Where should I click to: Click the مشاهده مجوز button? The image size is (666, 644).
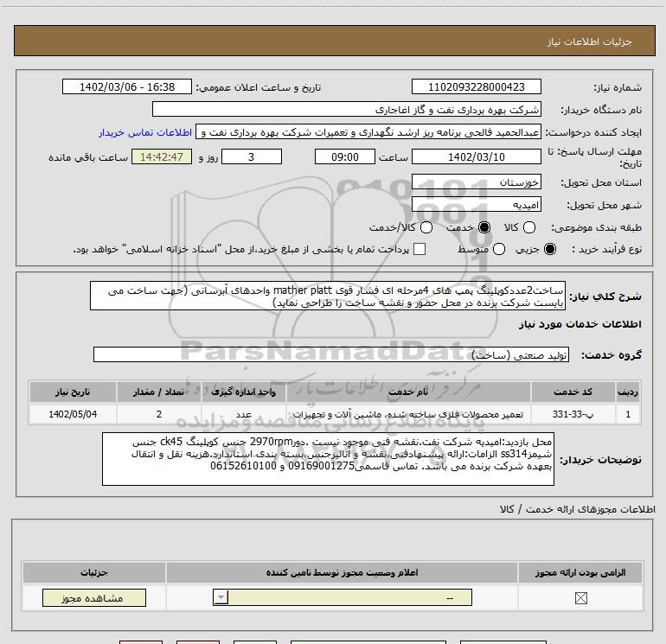point(94,597)
